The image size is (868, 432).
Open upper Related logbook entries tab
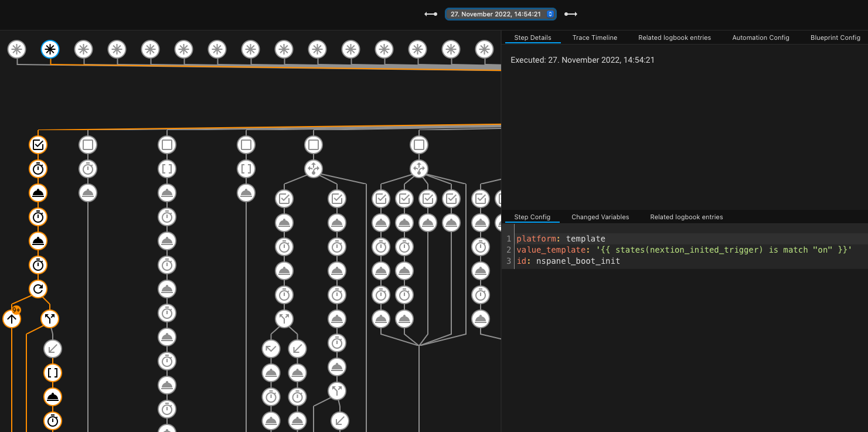(x=674, y=38)
